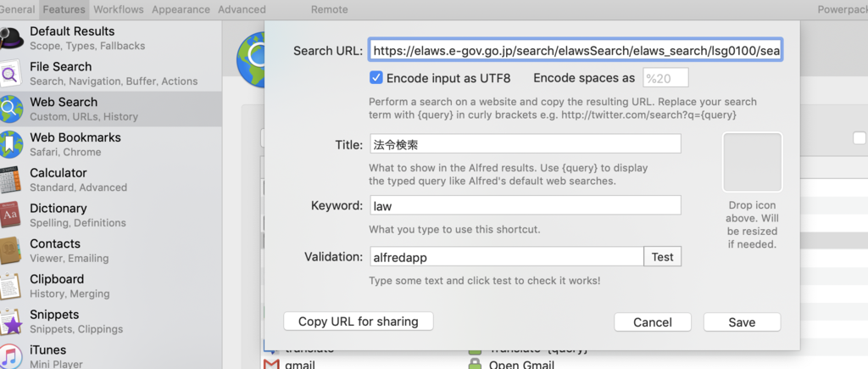Viewport: 868px width, 369px height.
Task: Click Copy URL for sharing button
Action: click(359, 321)
